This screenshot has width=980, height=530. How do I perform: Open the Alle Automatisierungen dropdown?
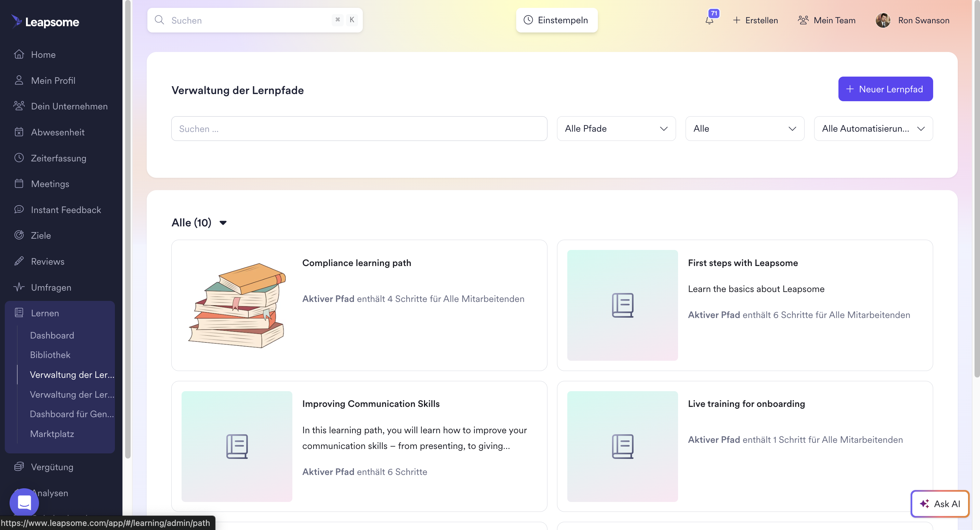(873, 129)
